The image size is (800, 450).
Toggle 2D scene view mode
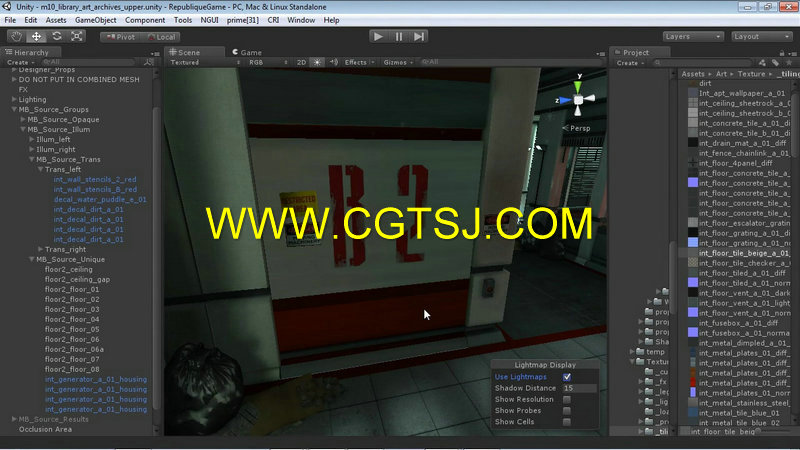click(301, 62)
